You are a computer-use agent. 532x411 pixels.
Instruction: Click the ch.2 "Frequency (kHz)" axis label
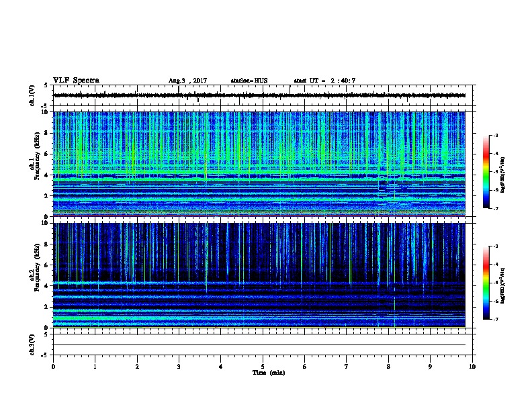pyautogui.click(x=37, y=267)
